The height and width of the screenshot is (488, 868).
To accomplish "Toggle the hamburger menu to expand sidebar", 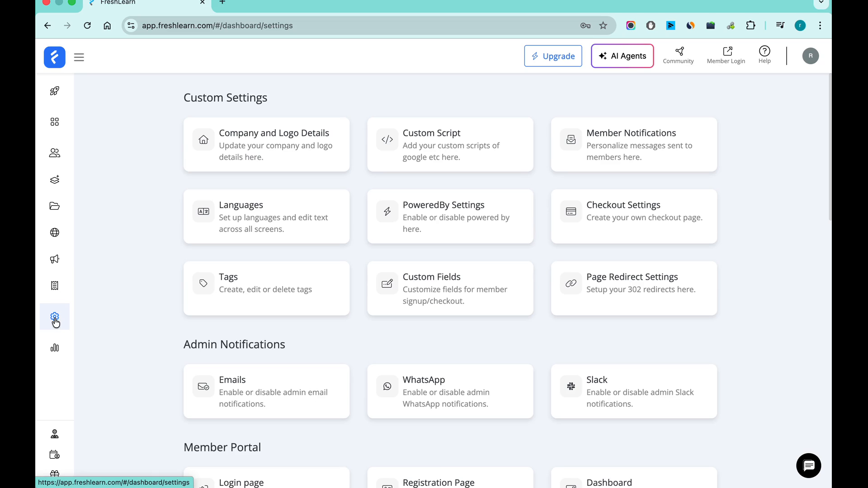I will click(79, 57).
